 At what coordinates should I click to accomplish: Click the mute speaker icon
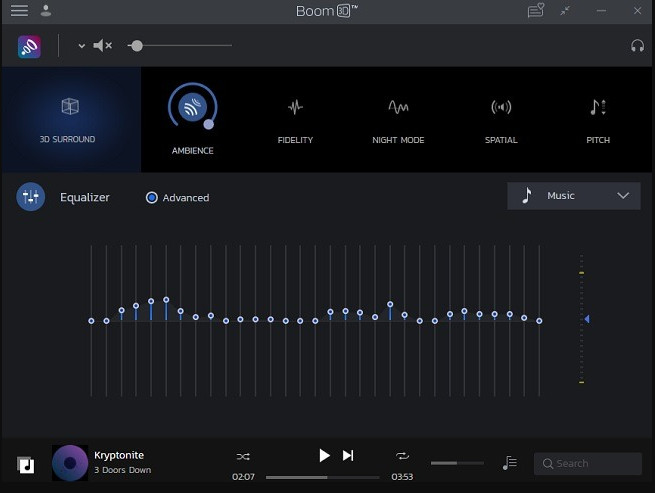pos(102,46)
